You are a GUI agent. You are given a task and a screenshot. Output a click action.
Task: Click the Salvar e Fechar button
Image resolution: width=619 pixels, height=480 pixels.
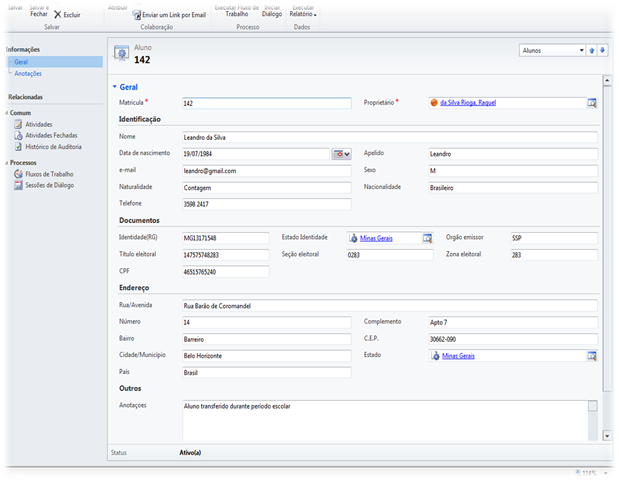tap(39, 11)
